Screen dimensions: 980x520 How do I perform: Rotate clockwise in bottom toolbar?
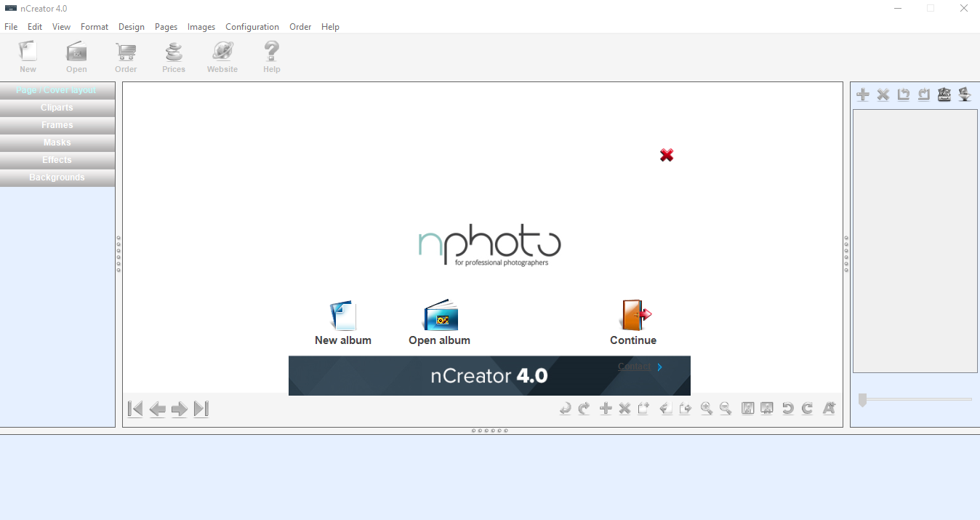point(807,409)
